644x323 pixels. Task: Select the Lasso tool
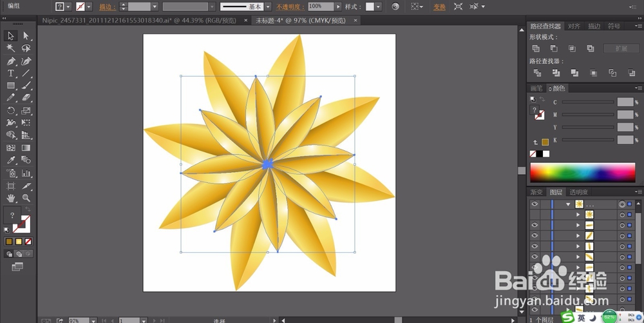[x=26, y=48]
